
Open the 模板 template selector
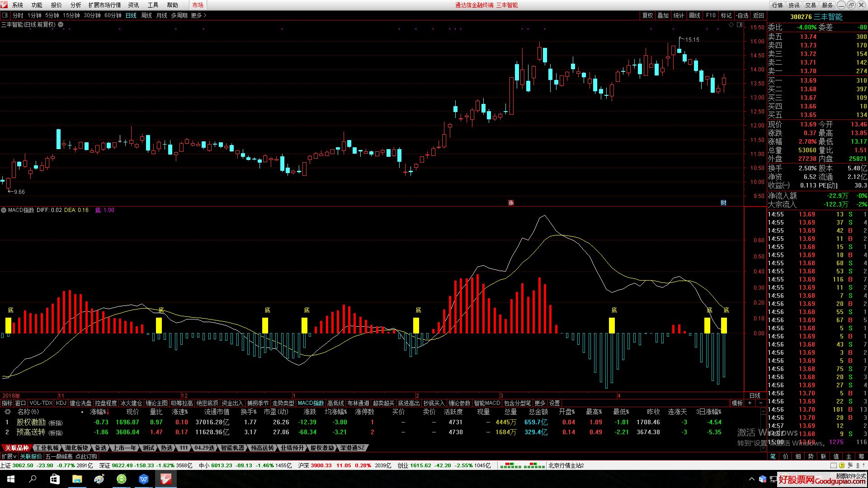tap(737, 403)
